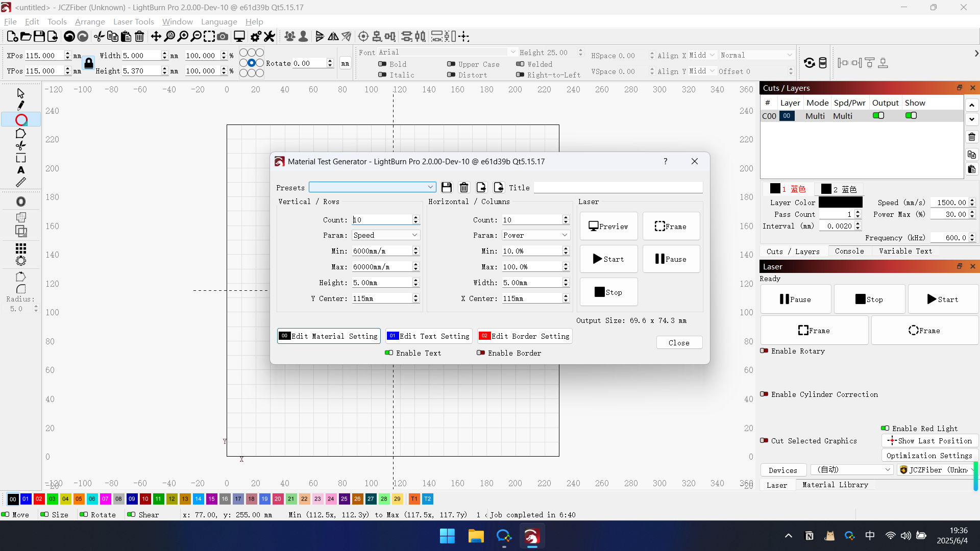Click the Circular Array tool icon
Image resolution: width=980 pixels, height=551 pixels.
(x=20, y=261)
